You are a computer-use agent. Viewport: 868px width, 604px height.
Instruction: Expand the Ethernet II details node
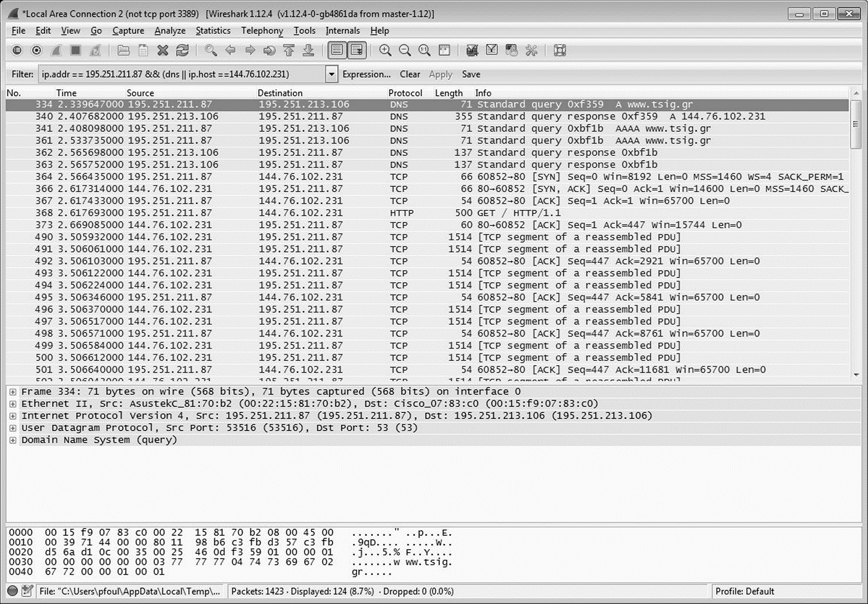click(13, 404)
